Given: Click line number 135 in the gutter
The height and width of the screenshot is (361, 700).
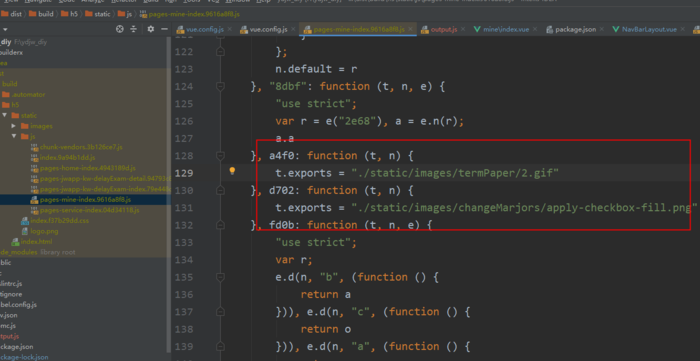Looking at the screenshot, I should coord(184,277).
